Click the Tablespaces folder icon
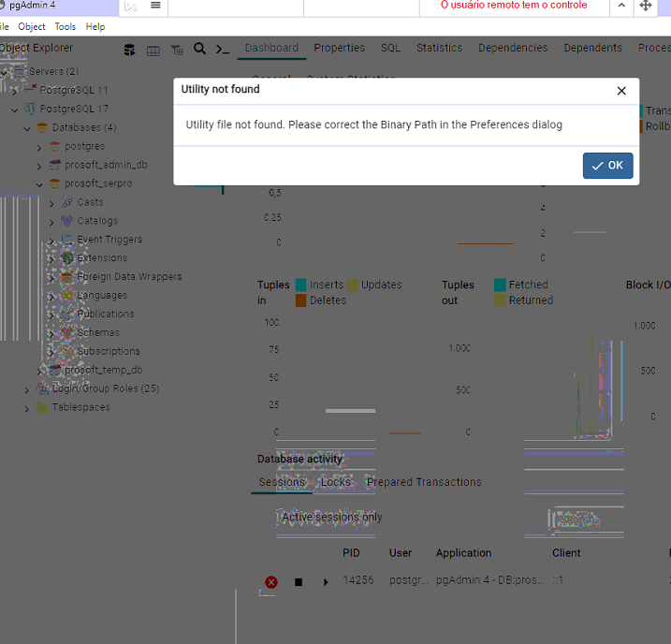 (42, 407)
